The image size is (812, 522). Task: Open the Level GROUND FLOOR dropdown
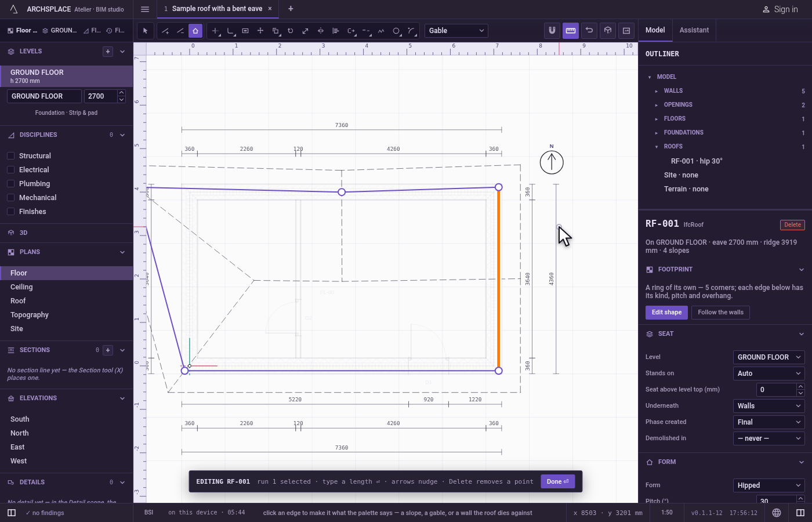[769, 357]
